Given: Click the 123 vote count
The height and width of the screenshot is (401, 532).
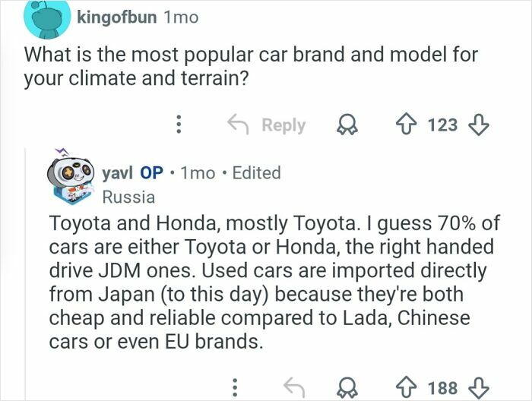Looking at the screenshot, I should pyautogui.click(x=442, y=125).
